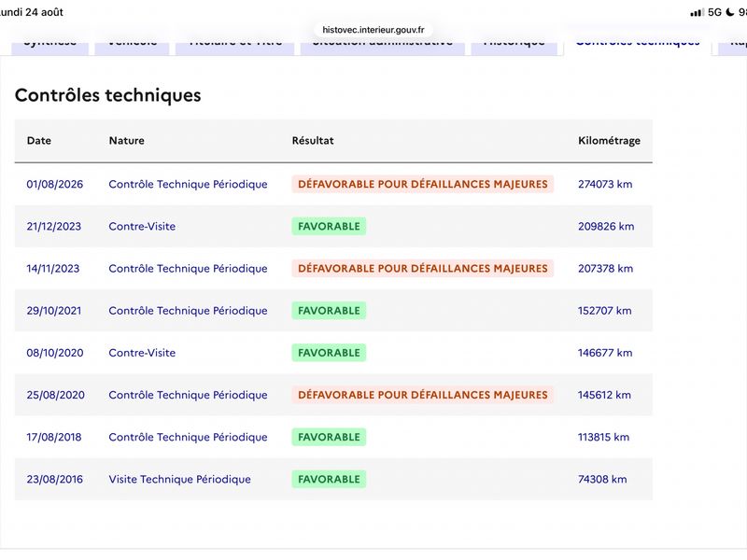
Task: Select the 274073 km mileage value
Action: click(605, 184)
